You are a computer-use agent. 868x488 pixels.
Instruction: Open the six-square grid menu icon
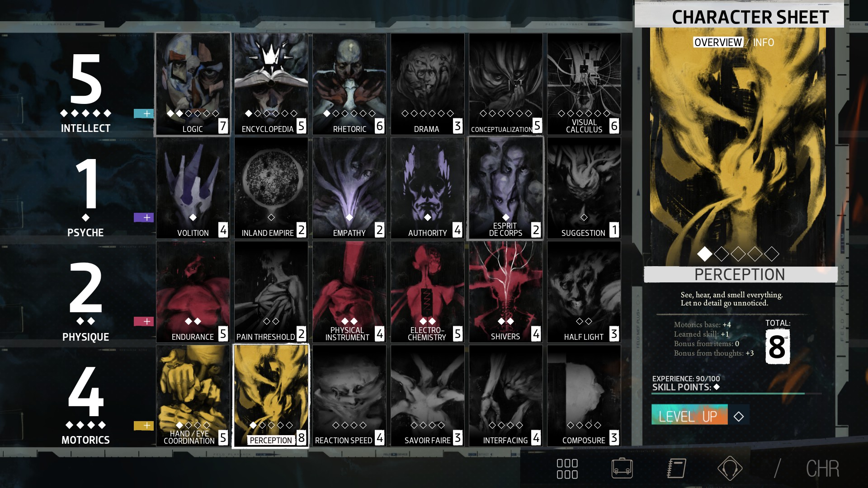click(567, 469)
